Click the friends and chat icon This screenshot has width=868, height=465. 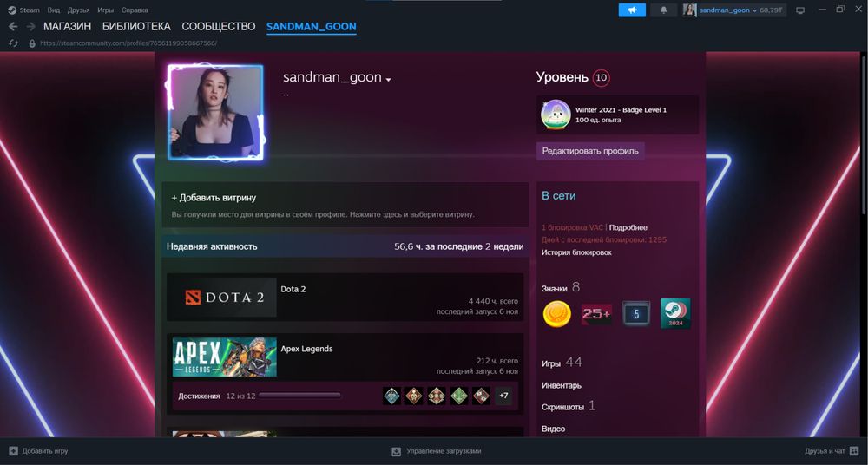tap(854, 451)
